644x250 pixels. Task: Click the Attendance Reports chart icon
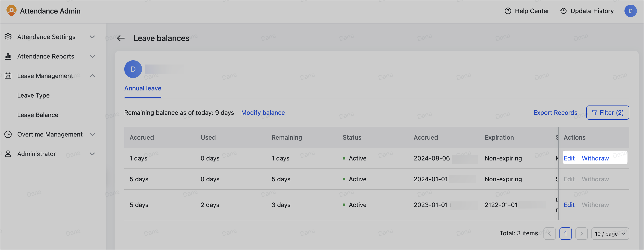(8, 57)
